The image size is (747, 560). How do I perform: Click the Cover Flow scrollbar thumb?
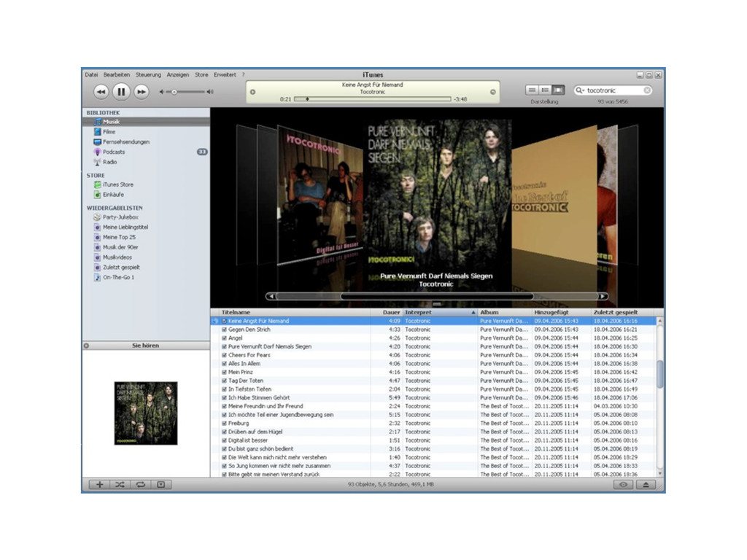436,296
